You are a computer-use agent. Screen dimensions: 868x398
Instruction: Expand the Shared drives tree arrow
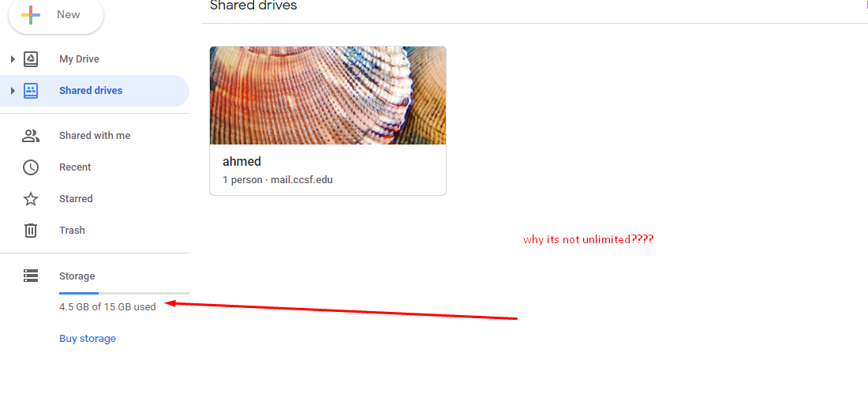13,91
